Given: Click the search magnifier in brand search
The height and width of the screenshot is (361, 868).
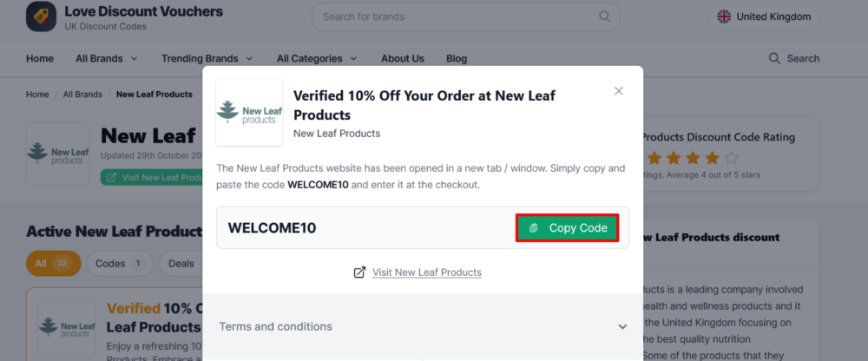Looking at the screenshot, I should [x=604, y=16].
